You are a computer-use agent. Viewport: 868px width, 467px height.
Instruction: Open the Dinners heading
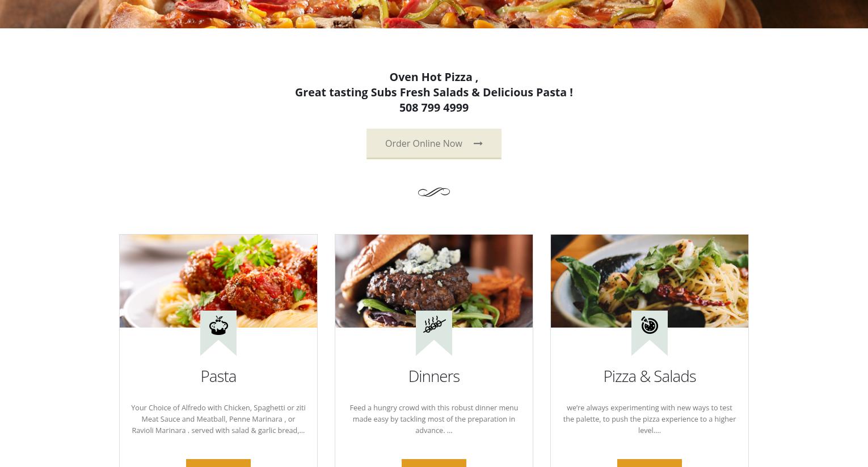click(434, 376)
